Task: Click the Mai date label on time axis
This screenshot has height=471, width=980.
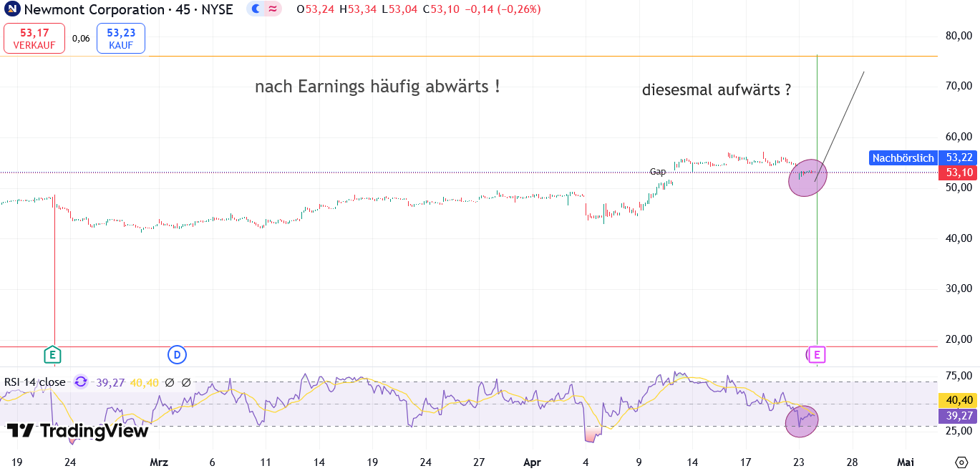Action: point(906,462)
